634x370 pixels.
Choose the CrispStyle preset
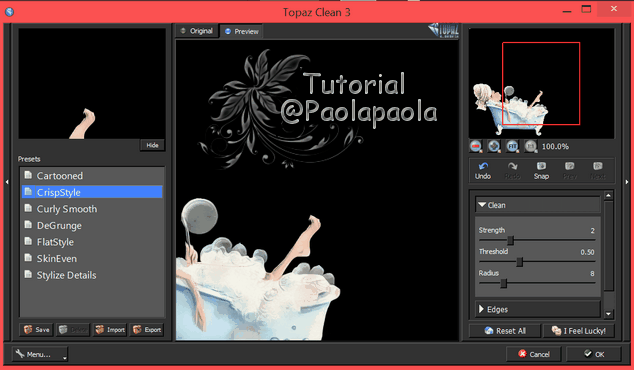click(92, 192)
